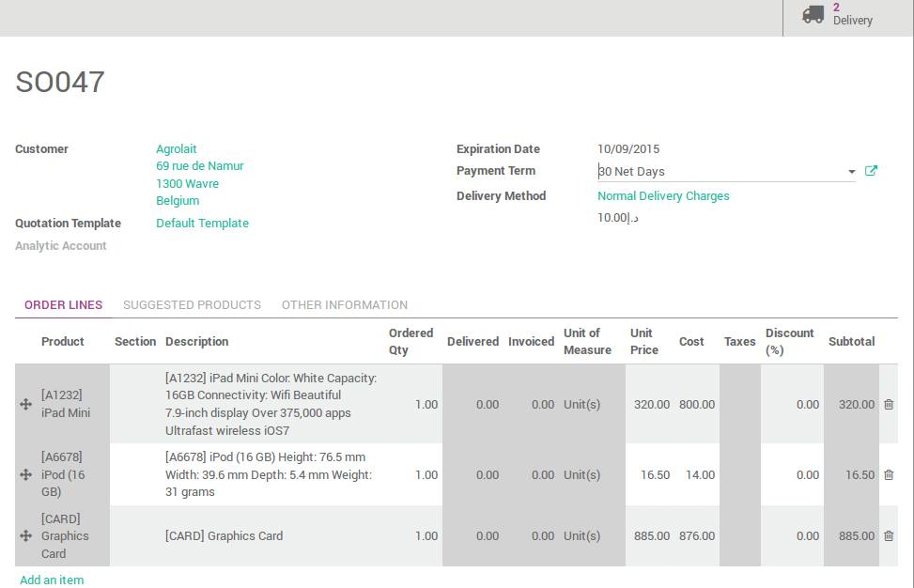Delete the iPad Mini order line via trash icon
The image size is (914, 588).
click(888, 404)
